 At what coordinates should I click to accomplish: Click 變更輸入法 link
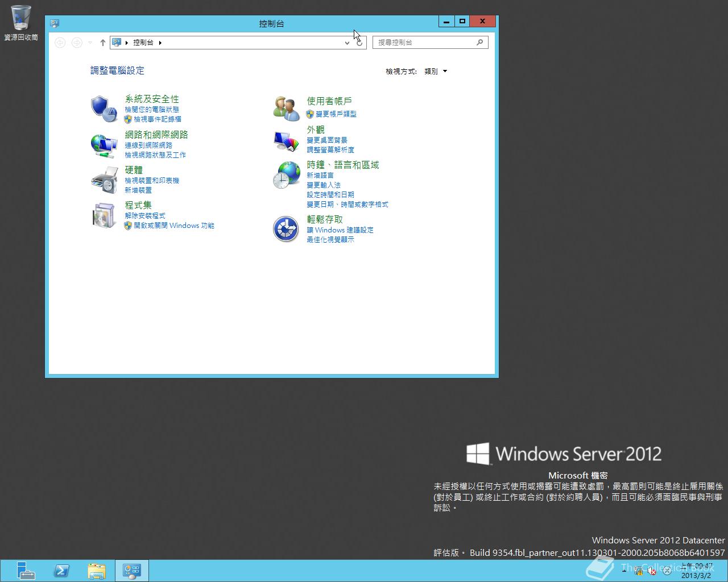324,185
